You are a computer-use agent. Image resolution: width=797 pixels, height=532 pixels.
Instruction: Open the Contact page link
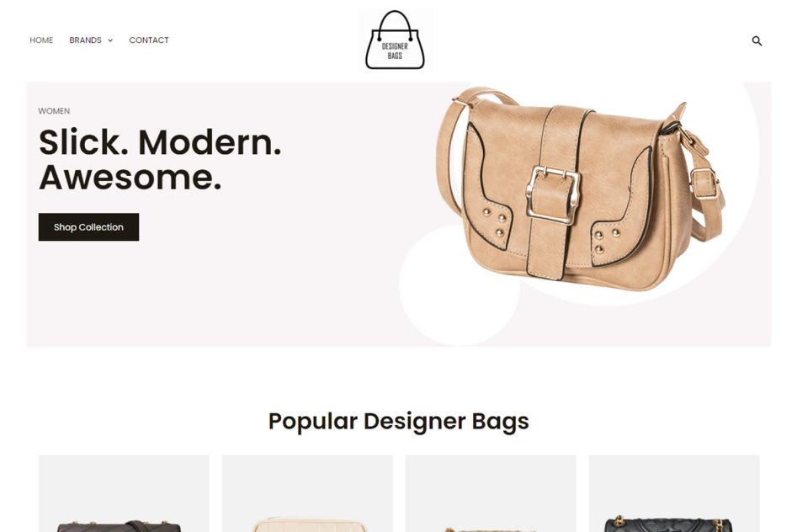coord(148,40)
